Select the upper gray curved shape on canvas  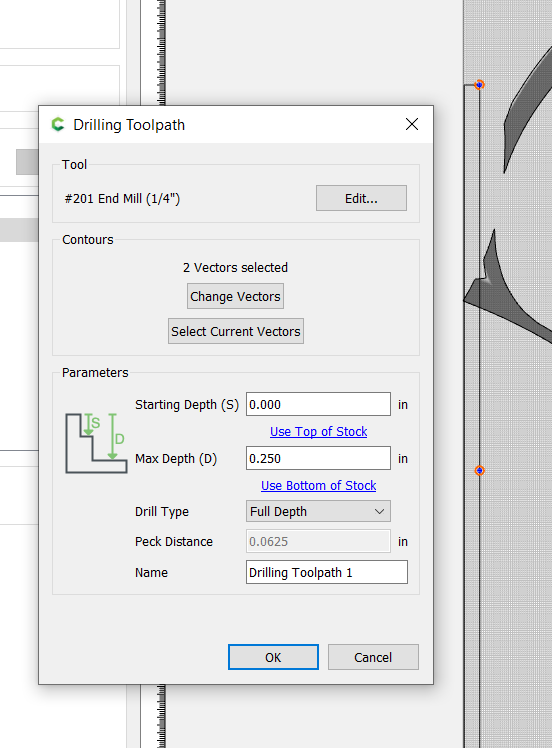coord(527,112)
